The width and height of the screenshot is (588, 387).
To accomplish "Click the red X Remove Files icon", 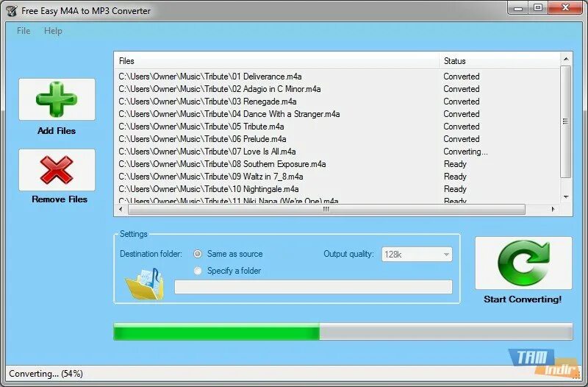I will click(57, 170).
